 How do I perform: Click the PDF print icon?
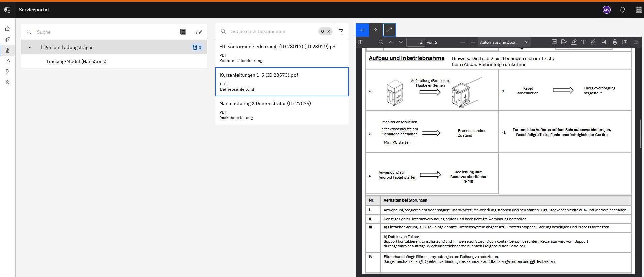tap(615, 42)
